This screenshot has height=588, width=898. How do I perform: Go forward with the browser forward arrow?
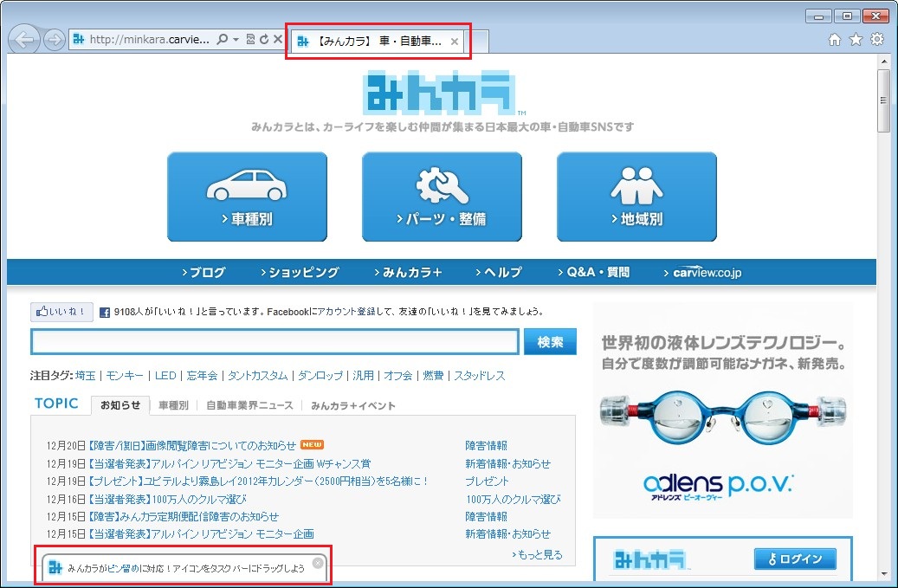(54, 40)
